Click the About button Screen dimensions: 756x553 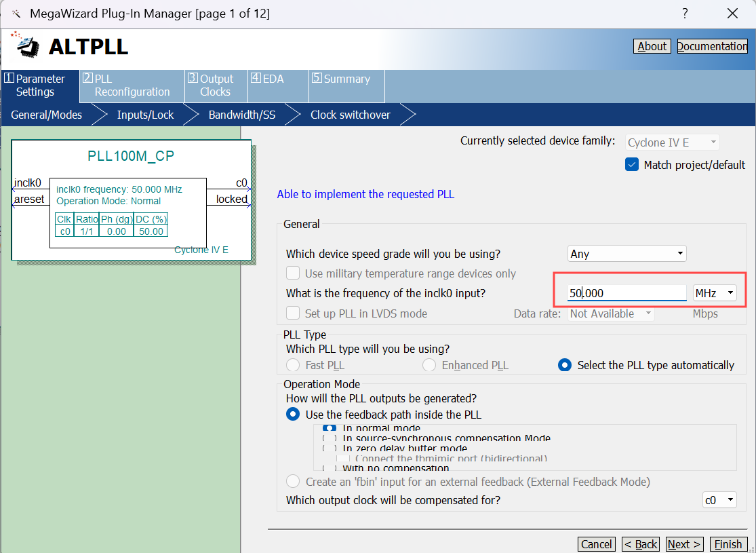point(652,46)
